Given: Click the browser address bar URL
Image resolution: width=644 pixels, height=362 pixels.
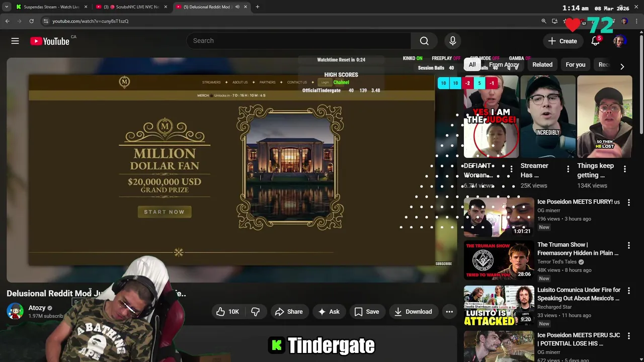Looking at the screenshot, I should pyautogui.click(x=91, y=21).
